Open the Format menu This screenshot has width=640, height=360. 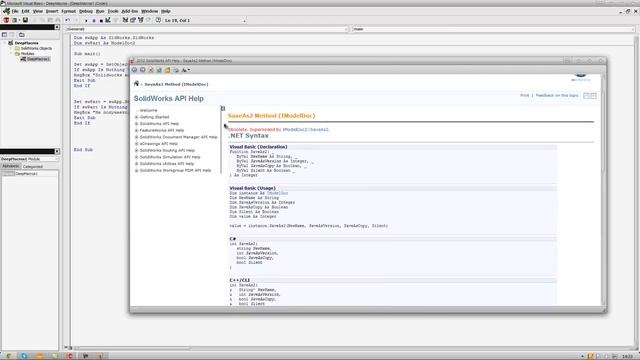tap(69, 11)
